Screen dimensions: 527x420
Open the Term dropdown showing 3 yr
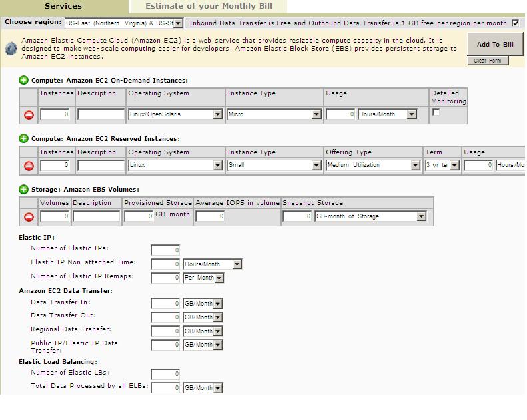coord(442,165)
